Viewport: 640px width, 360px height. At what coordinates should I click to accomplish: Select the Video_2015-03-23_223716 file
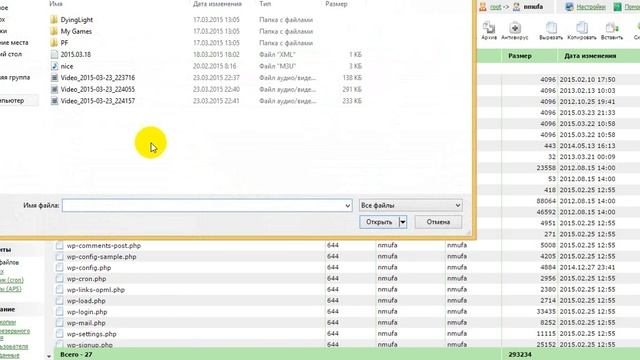[98, 78]
